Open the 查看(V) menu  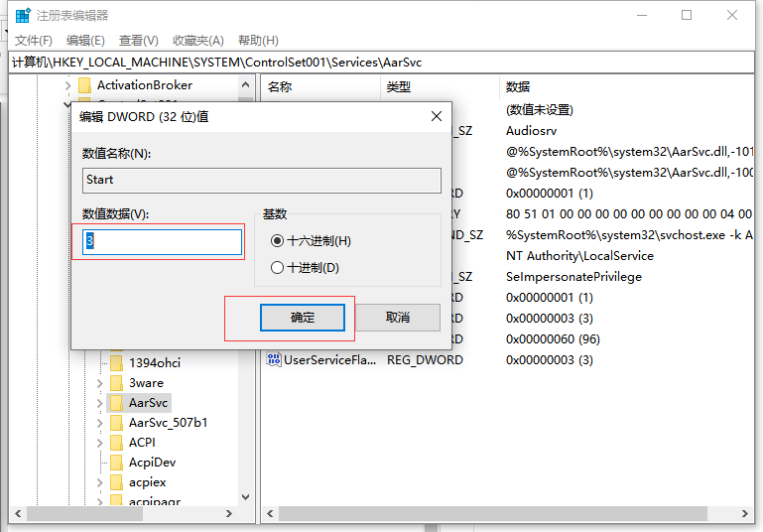click(139, 41)
